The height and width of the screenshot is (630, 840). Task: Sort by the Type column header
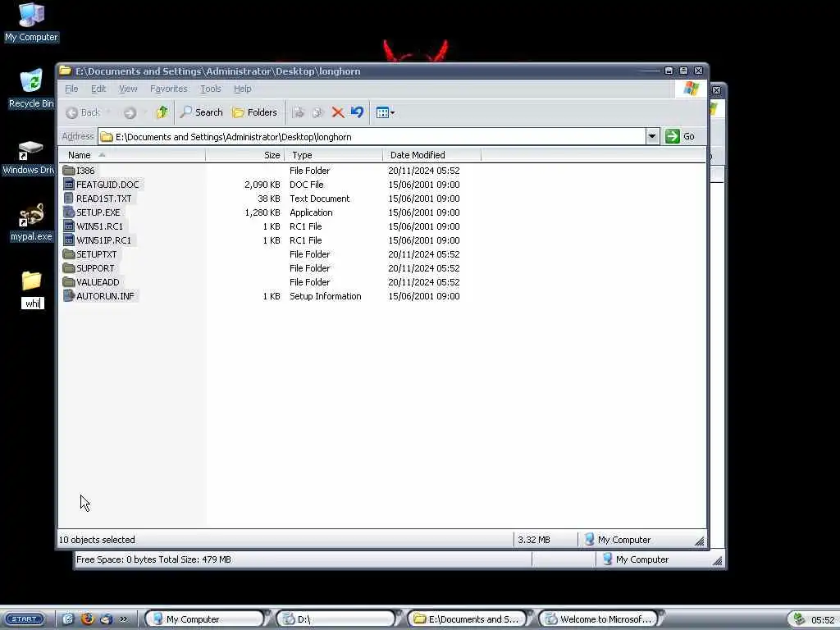[334, 155]
